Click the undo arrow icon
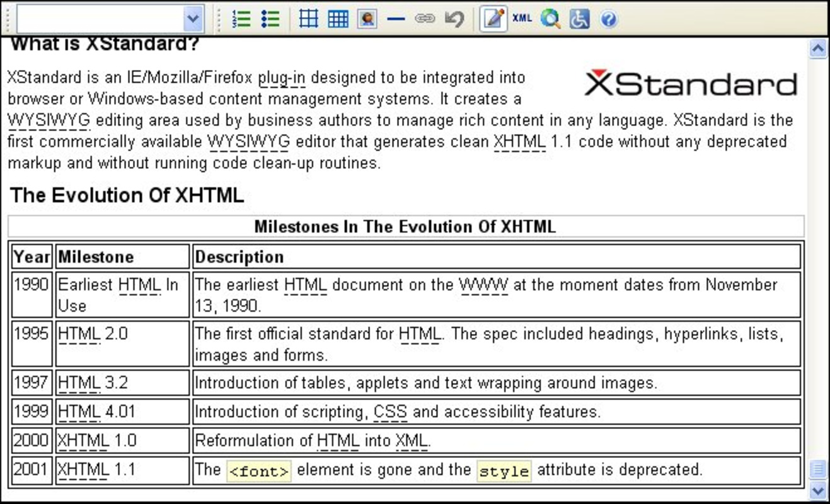The height and width of the screenshot is (504, 830). pos(454,19)
